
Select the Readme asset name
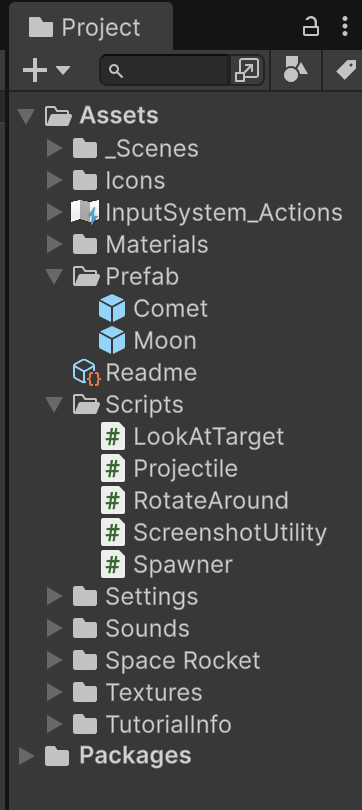tap(151, 373)
